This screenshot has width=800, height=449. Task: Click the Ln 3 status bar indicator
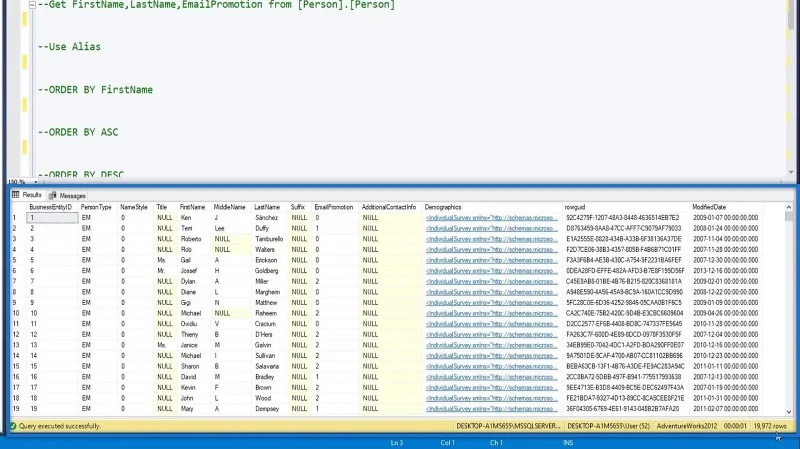pos(397,443)
